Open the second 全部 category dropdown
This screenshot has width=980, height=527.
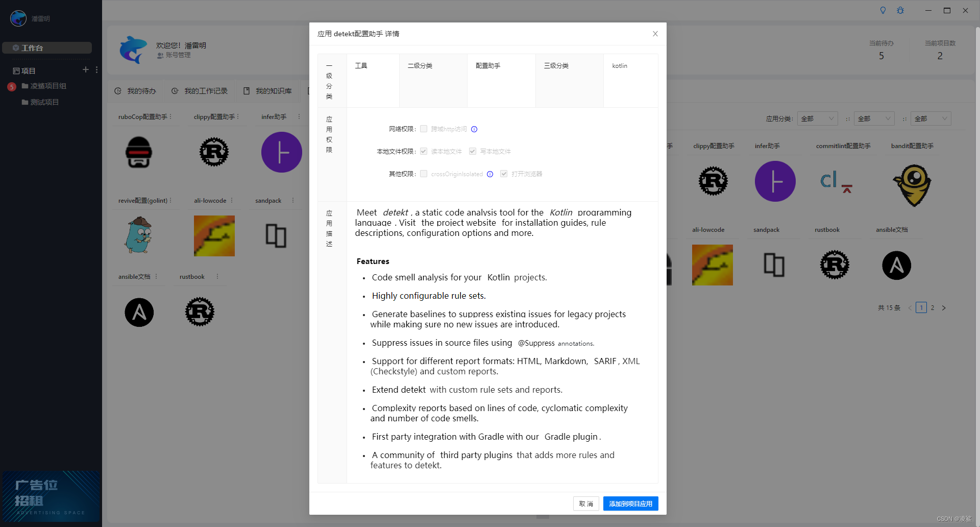(874, 118)
